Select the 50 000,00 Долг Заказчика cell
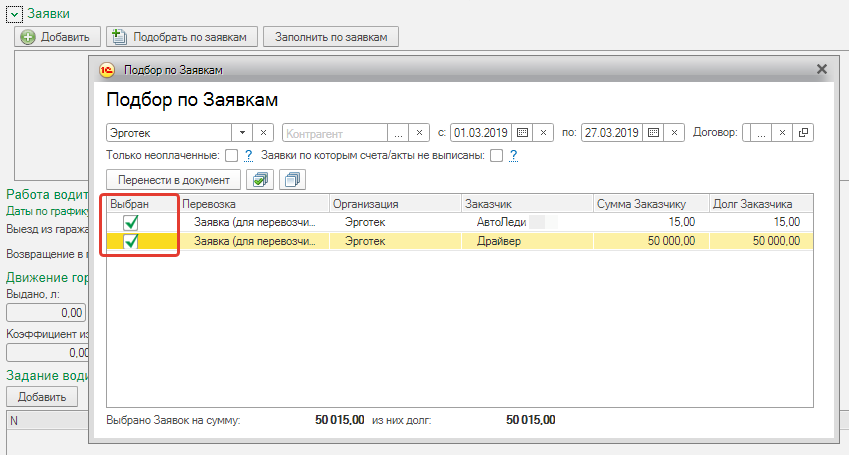 tap(761, 241)
